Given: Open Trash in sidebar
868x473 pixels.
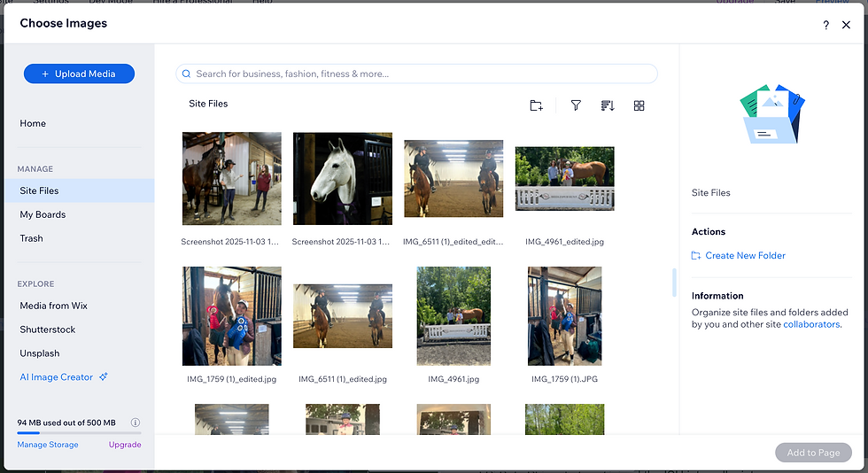Looking at the screenshot, I should (x=31, y=238).
